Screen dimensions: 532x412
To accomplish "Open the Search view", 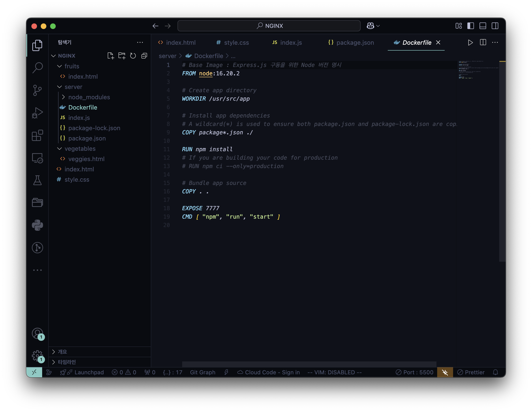I will coord(37,68).
